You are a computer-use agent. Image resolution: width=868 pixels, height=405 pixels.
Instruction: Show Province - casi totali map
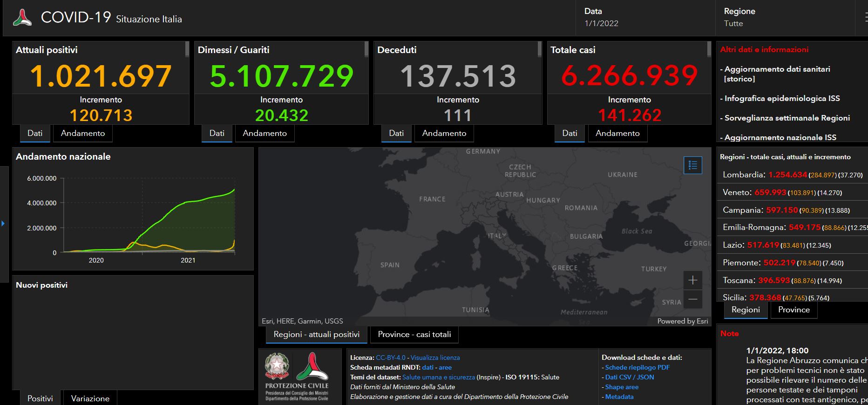(414, 335)
